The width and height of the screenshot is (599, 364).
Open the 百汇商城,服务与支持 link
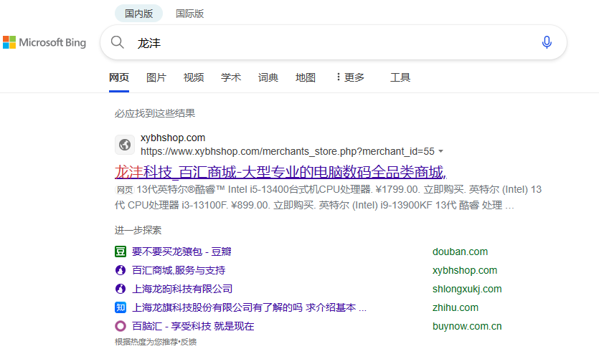tap(179, 270)
